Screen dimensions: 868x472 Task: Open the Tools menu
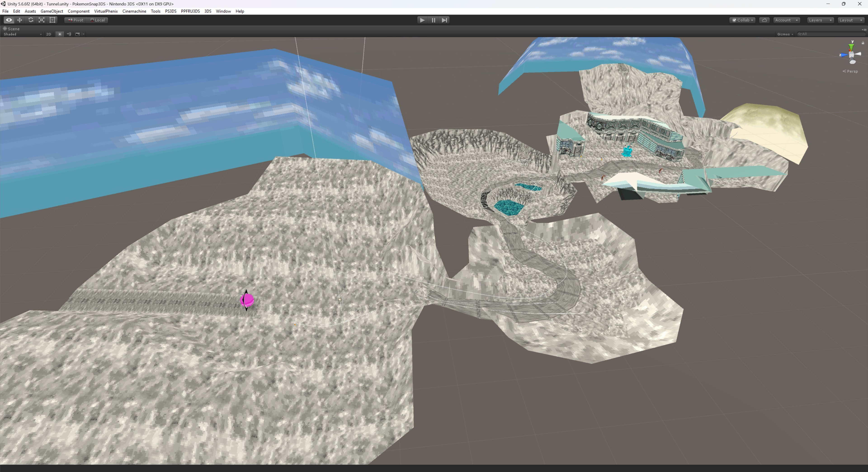point(156,11)
